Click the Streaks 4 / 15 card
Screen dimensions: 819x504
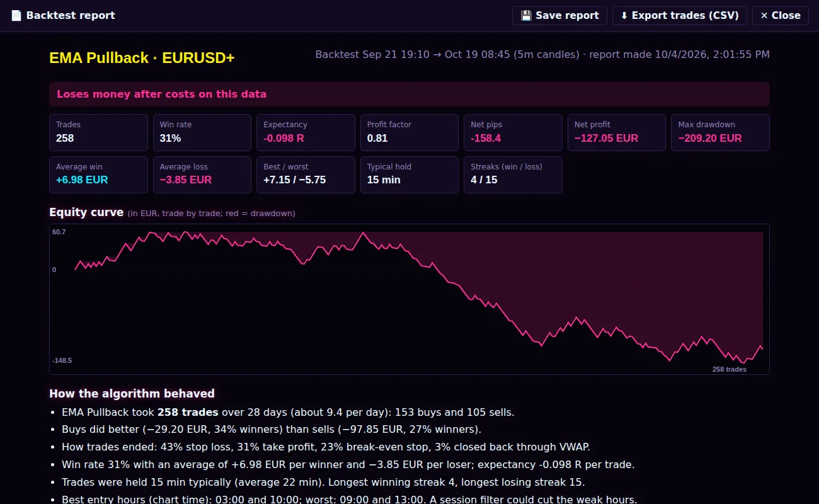point(513,175)
